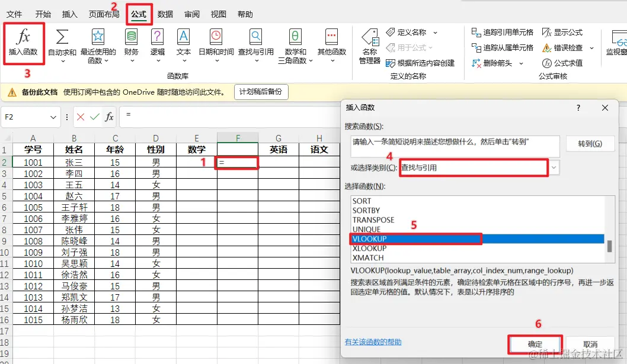
Task: Expand the Logical (逻辑) dropdown chevron
Action: pyautogui.click(x=158, y=61)
